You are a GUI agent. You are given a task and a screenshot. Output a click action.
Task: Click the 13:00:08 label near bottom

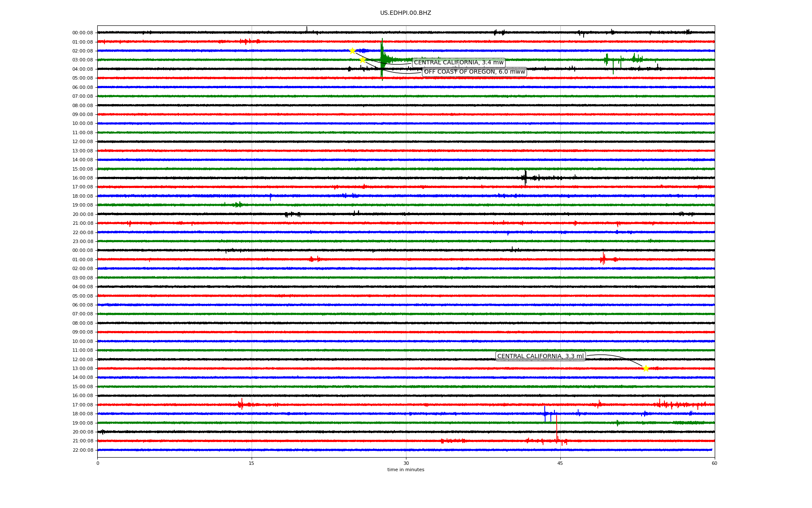[82, 369]
